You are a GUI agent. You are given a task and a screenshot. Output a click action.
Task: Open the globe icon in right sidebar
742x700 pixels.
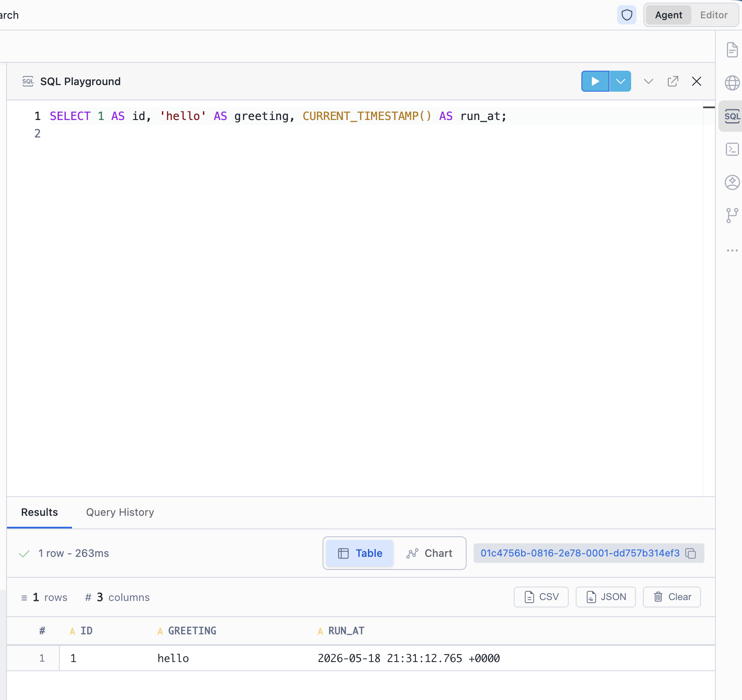coord(732,82)
